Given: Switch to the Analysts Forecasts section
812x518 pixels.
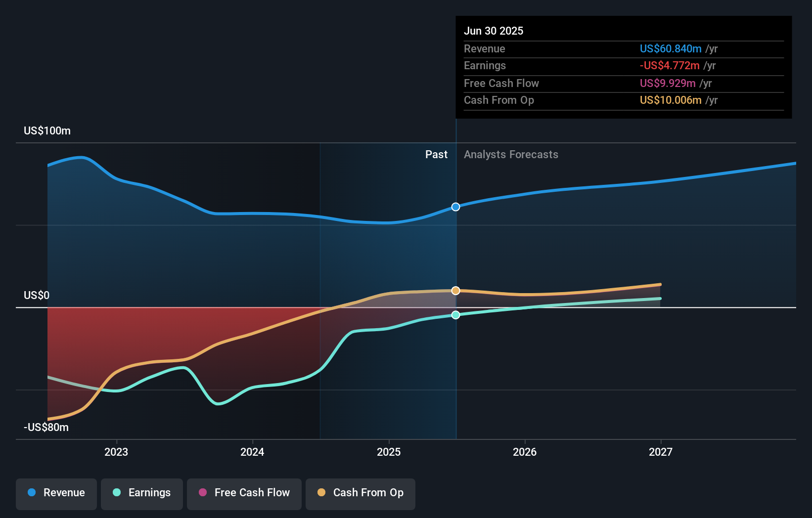Looking at the screenshot, I should click(511, 154).
